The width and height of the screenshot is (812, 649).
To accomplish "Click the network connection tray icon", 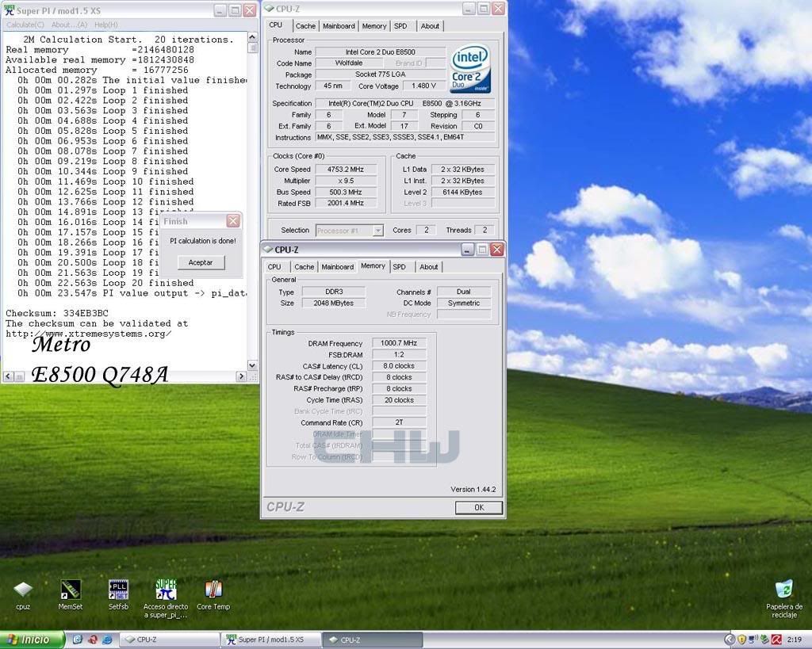I will click(x=753, y=639).
